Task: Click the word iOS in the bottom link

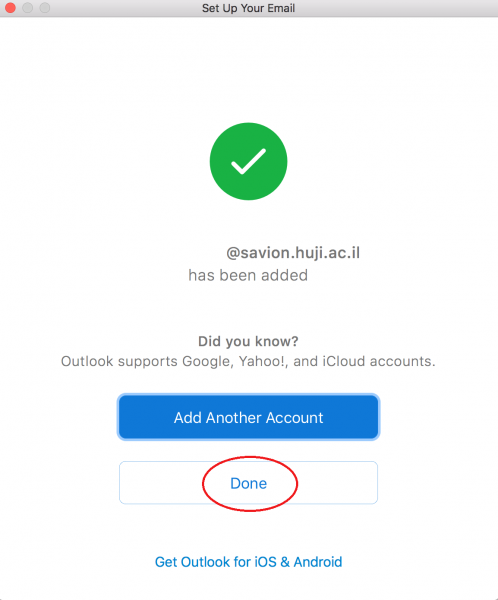Action: point(265,562)
